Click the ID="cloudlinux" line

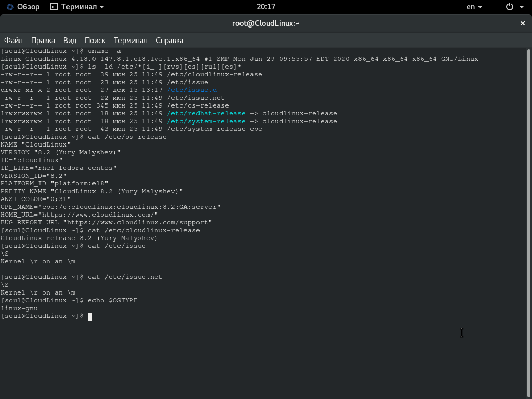(32, 160)
